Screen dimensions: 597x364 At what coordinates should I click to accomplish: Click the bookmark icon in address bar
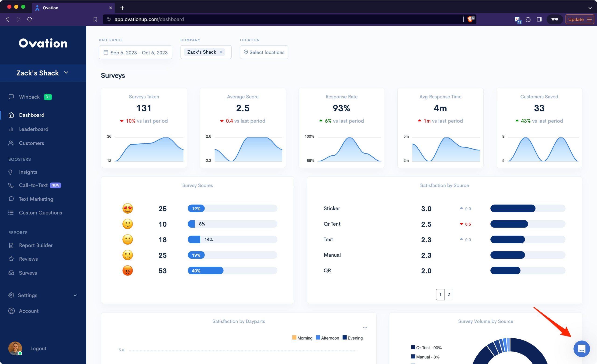(95, 19)
